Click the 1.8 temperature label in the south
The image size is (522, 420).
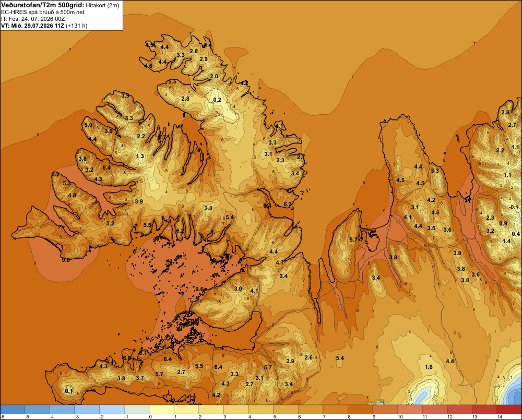(429, 367)
